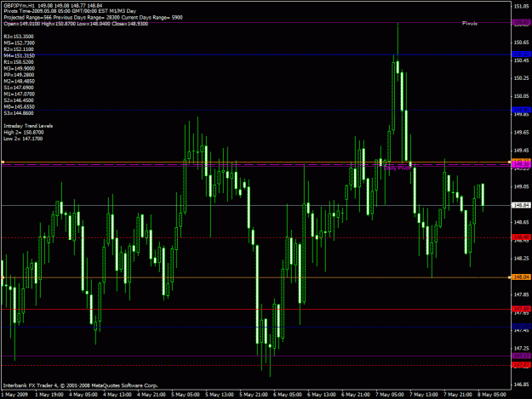The height and width of the screenshot is (399, 532).
Task: Click the 8 May 05:00 time label
Action: [492, 395]
